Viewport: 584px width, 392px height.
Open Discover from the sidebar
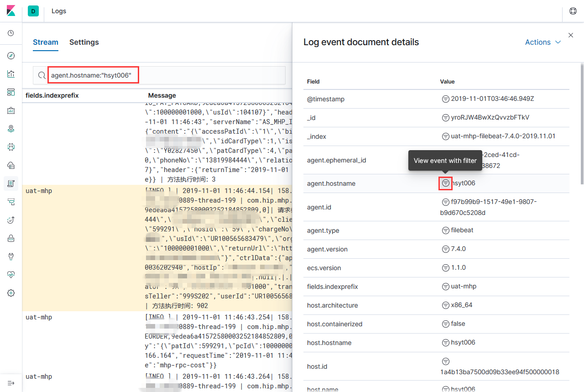point(11,56)
